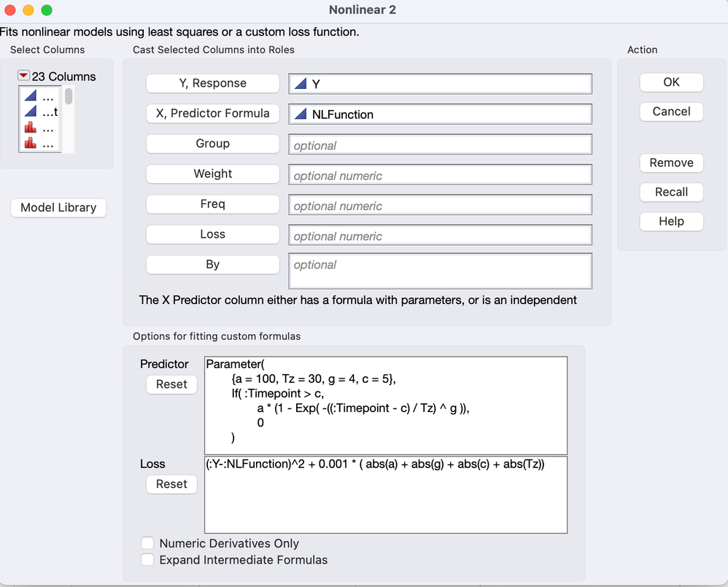Reset the Loss formula
This screenshot has height=587, width=728.
click(x=171, y=484)
